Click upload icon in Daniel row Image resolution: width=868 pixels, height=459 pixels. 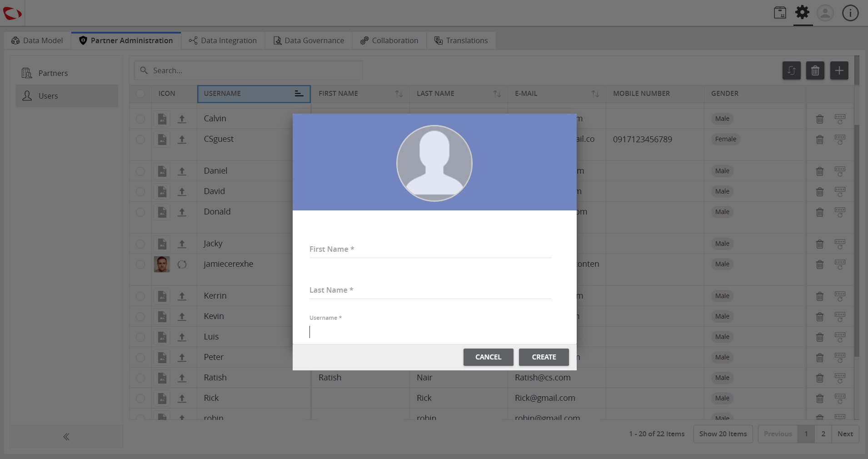[x=182, y=171]
